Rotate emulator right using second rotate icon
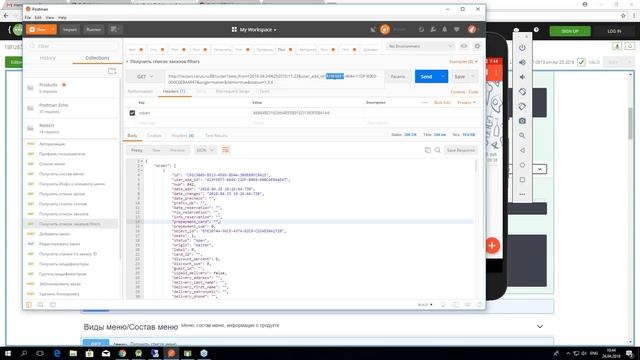Viewport: 640px width, 360px height. point(522,107)
